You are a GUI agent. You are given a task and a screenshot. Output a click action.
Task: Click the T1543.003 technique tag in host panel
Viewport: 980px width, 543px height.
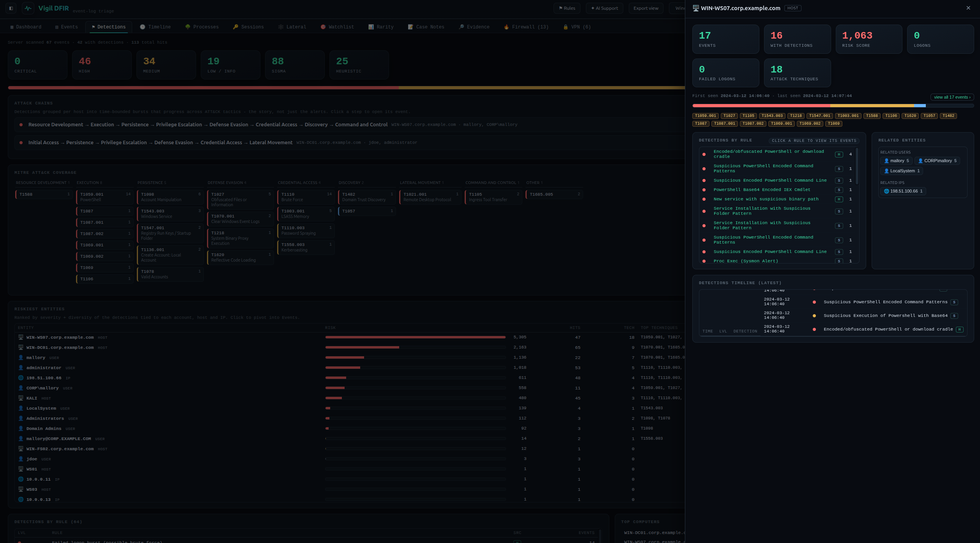click(x=772, y=116)
